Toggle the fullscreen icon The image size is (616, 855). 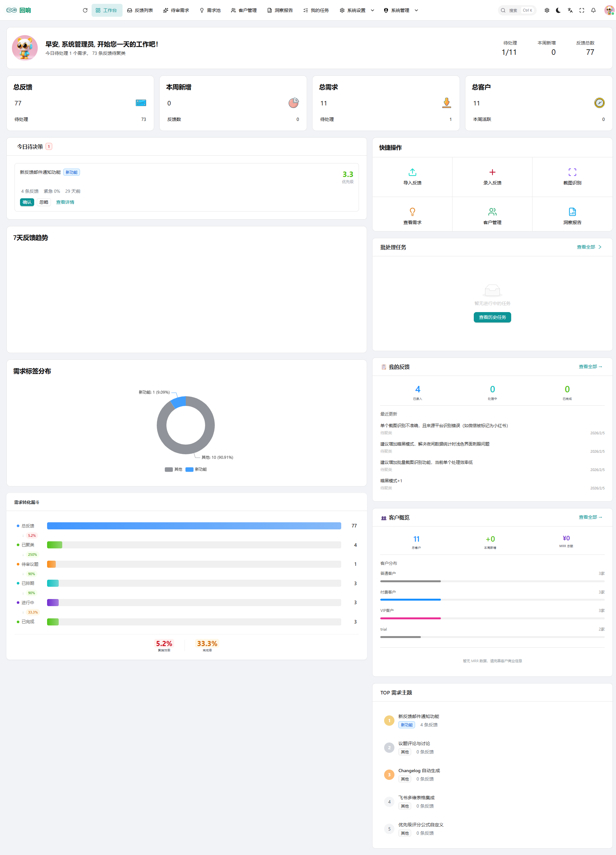coord(582,10)
